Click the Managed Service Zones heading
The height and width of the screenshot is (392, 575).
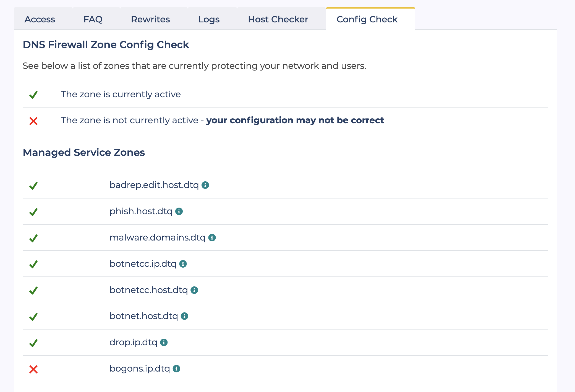(x=84, y=152)
